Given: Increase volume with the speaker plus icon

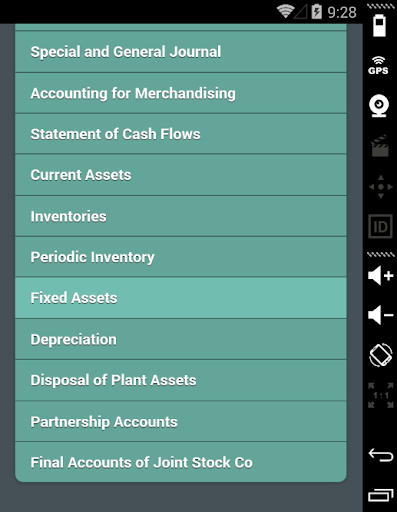Looking at the screenshot, I should 380,276.
